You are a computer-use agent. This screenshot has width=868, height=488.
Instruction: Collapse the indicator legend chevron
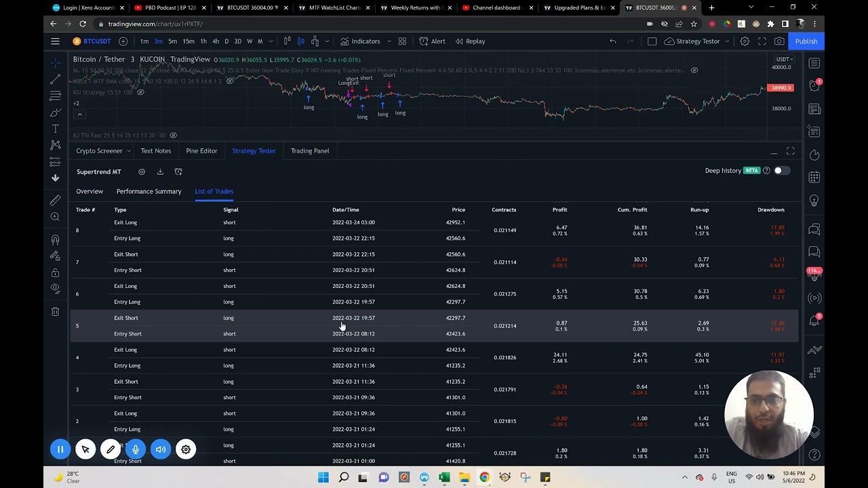click(x=79, y=115)
